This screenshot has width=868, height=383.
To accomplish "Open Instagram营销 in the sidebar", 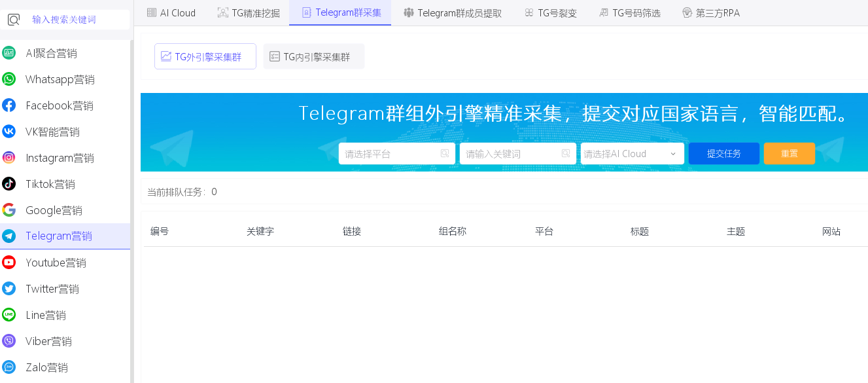I will point(65,158).
